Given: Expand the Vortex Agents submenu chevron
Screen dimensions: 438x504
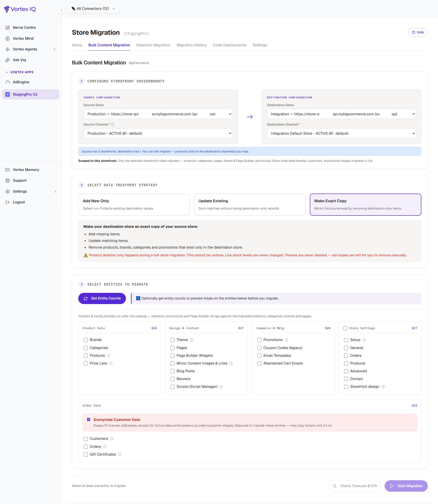Looking at the screenshot, I should 54,49.
